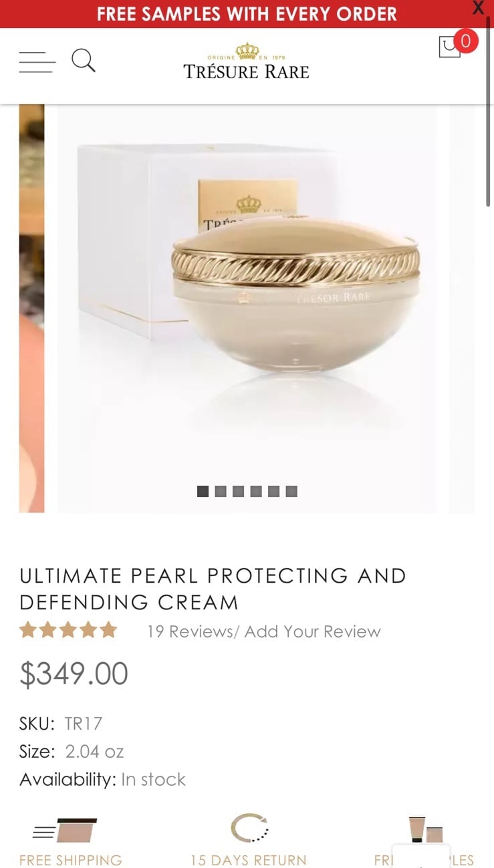
Task: Click the free samples tubes icon
Action: [426, 829]
